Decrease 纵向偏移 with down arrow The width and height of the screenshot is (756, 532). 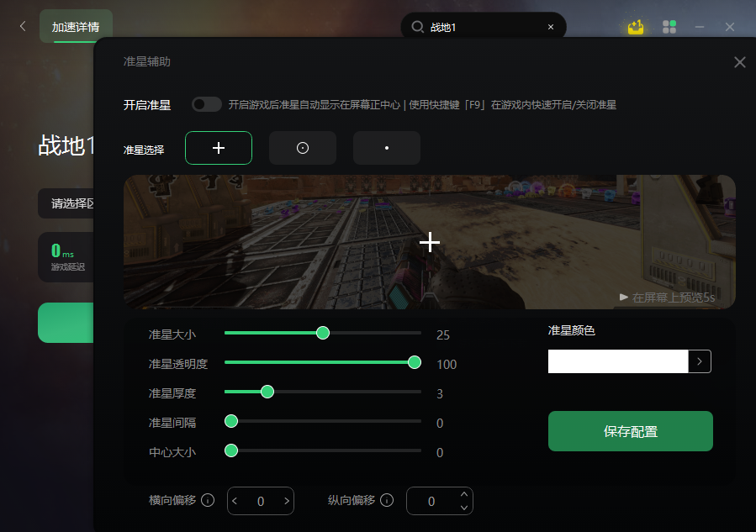tap(464, 508)
